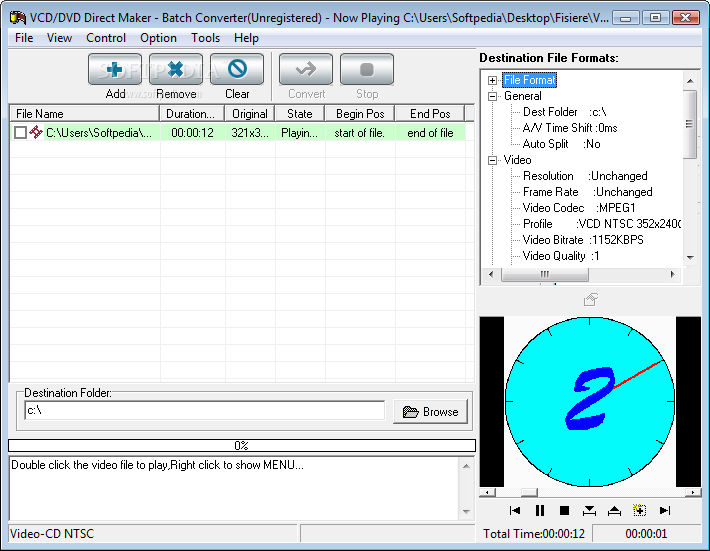The image size is (710, 551).
Task: Tick the checkbox for the listed video file
Action: click(x=20, y=133)
